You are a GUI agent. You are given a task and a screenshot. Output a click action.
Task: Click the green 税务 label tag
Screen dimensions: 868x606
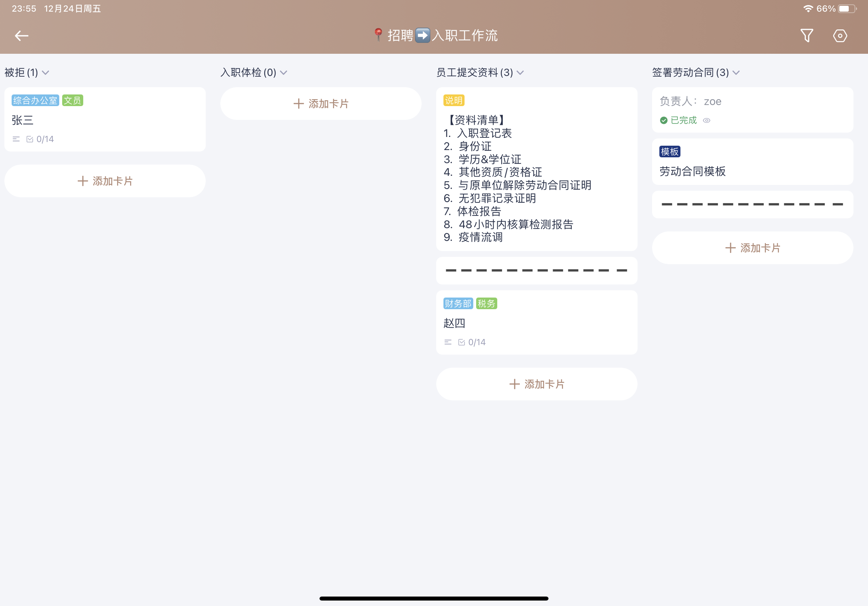(487, 303)
